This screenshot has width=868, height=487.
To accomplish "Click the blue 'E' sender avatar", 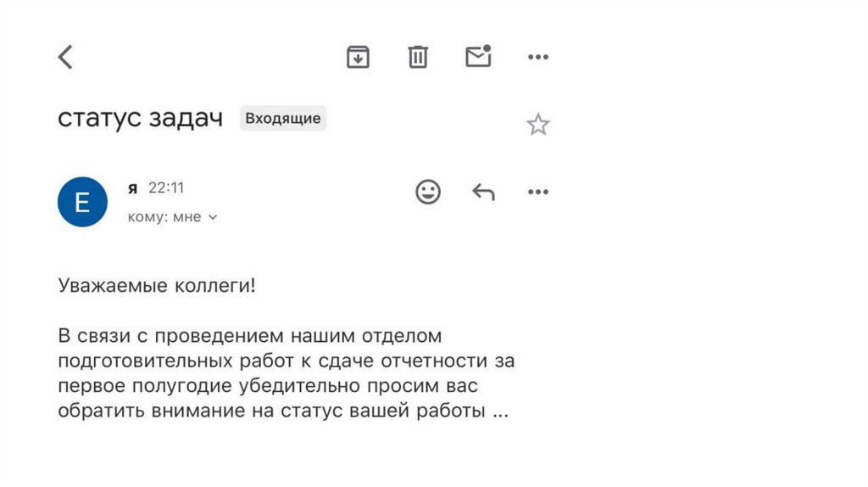I will pos(82,202).
